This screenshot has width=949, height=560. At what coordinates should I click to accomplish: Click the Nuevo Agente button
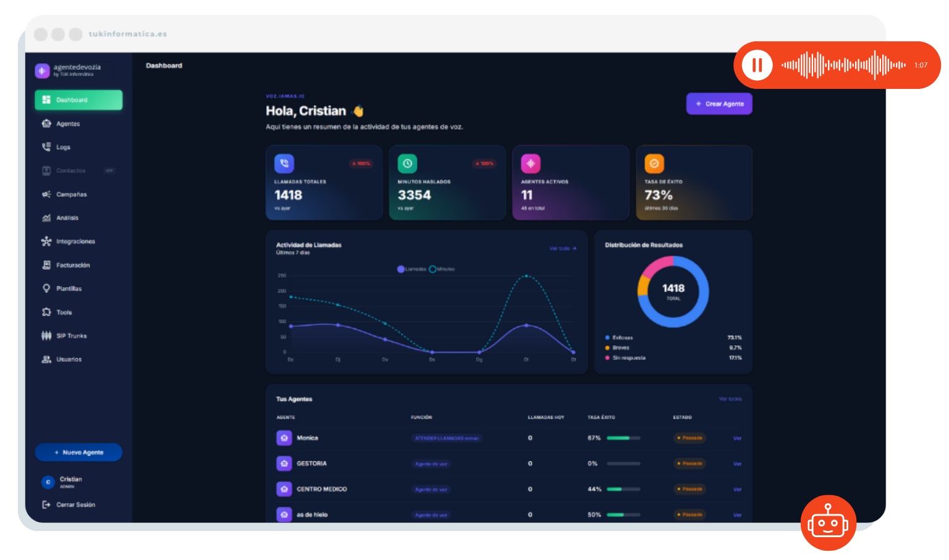[x=78, y=453]
